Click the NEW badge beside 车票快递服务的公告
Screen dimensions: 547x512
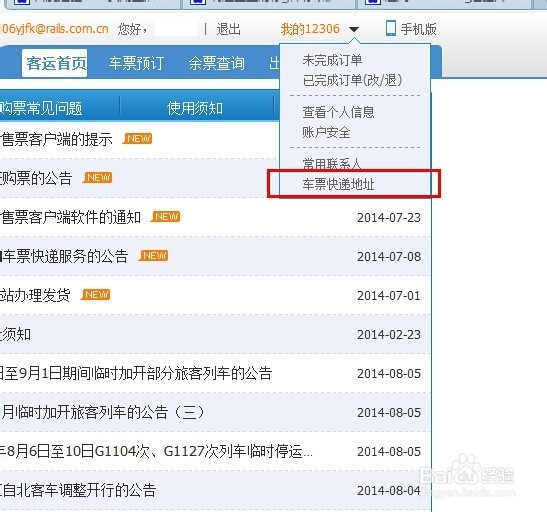pos(153,256)
